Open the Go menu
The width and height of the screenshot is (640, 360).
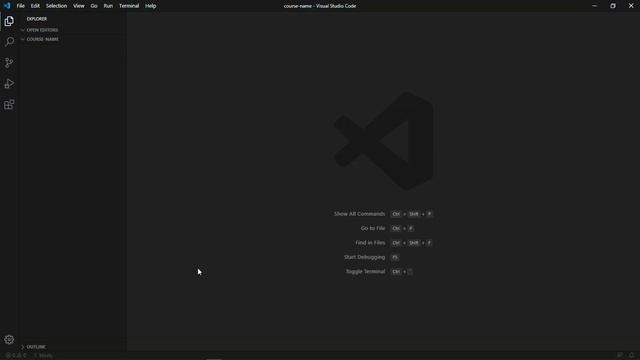point(94,6)
